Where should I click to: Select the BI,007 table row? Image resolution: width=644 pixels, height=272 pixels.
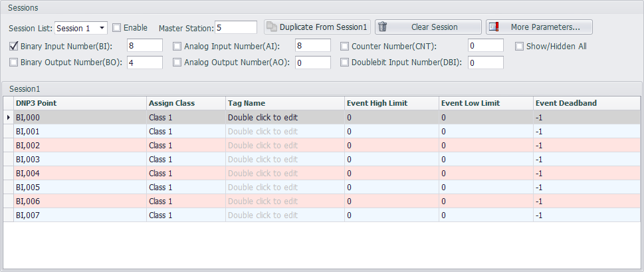coord(80,215)
